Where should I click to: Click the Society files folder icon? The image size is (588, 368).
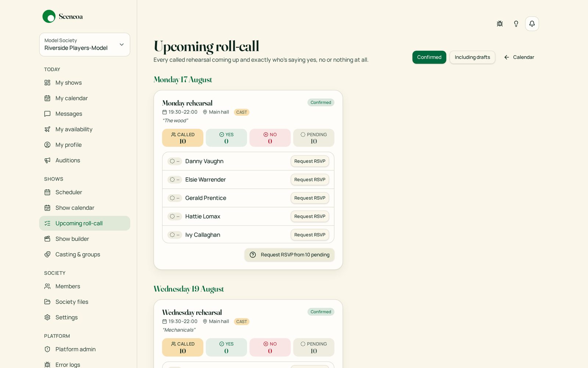coord(47,302)
